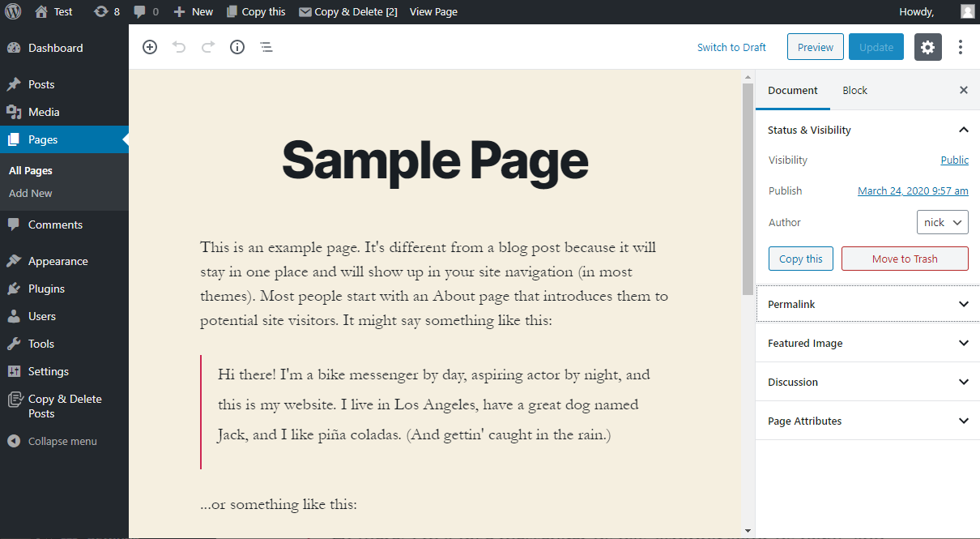Viewport: 980px width, 539px height.
Task: Click the '...or something like this:' paragraph
Action: (x=279, y=504)
